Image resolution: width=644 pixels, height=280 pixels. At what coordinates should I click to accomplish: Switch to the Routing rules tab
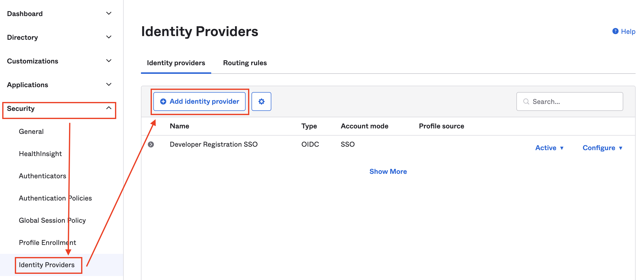coord(245,63)
